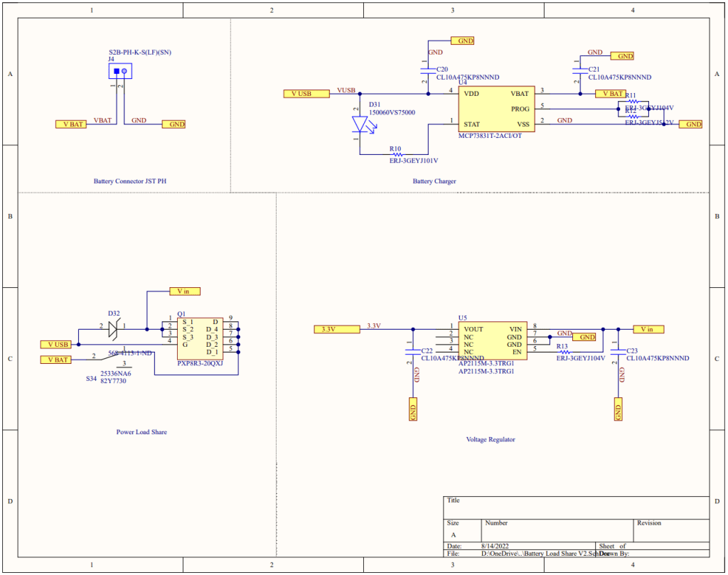Click the GND port above C20

click(461, 41)
